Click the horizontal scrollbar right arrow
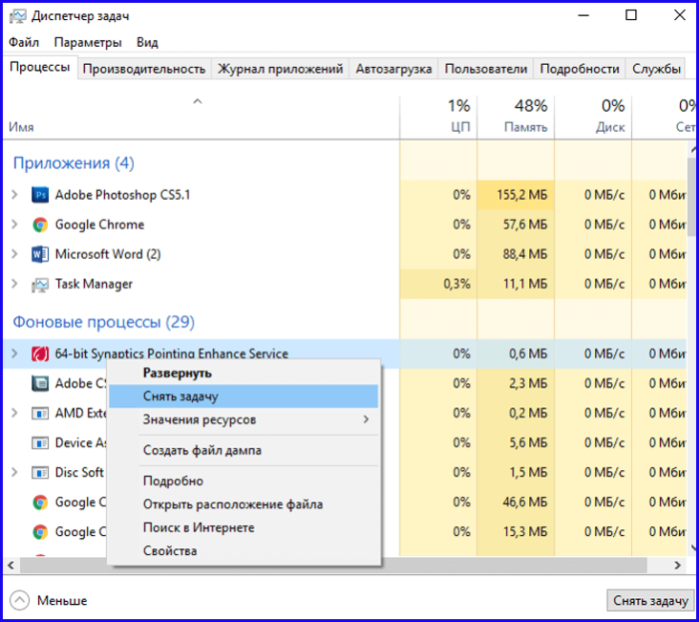The height and width of the screenshot is (622, 699). coord(678,565)
